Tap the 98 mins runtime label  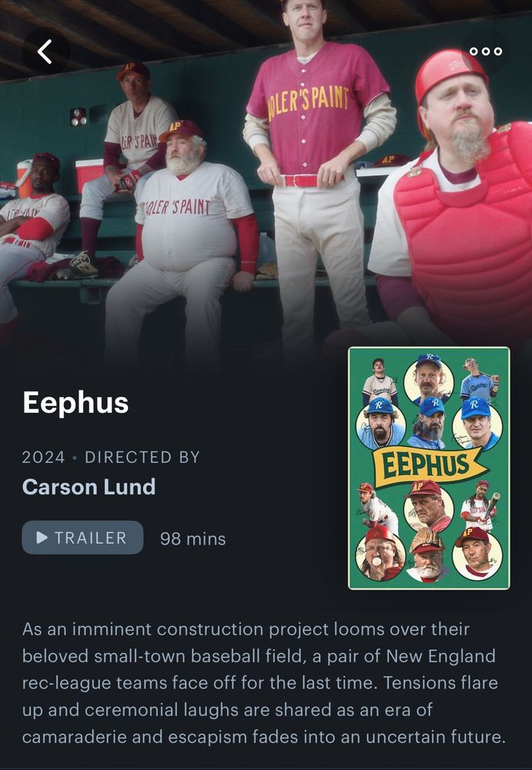[x=193, y=539]
